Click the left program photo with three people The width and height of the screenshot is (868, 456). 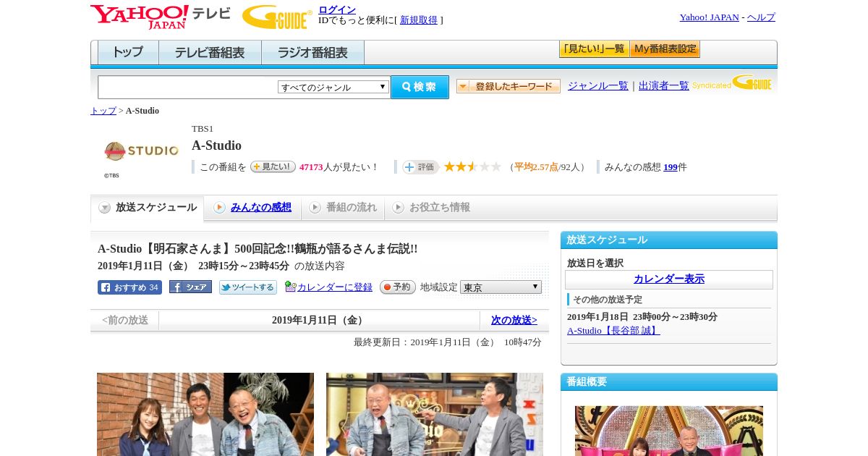point(205,414)
